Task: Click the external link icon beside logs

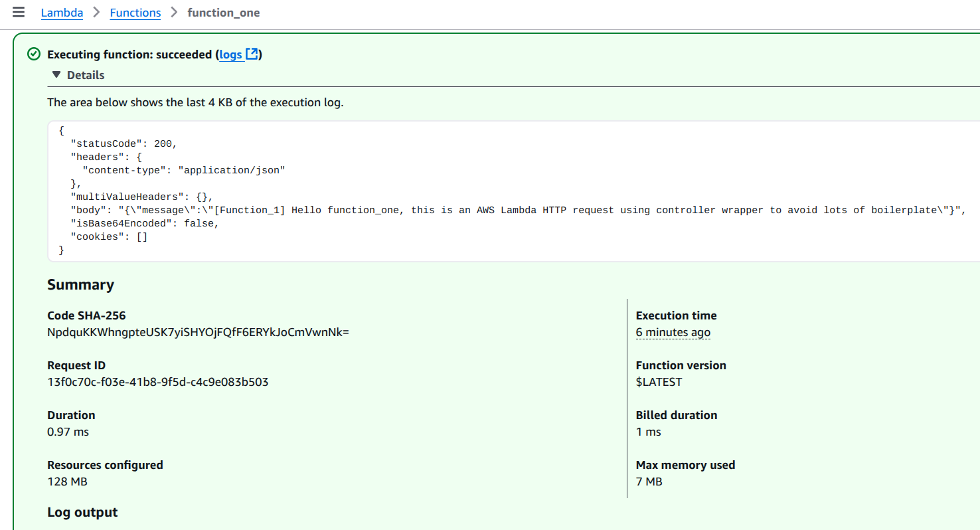Action: pyautogui.click(x=252, y=54)
